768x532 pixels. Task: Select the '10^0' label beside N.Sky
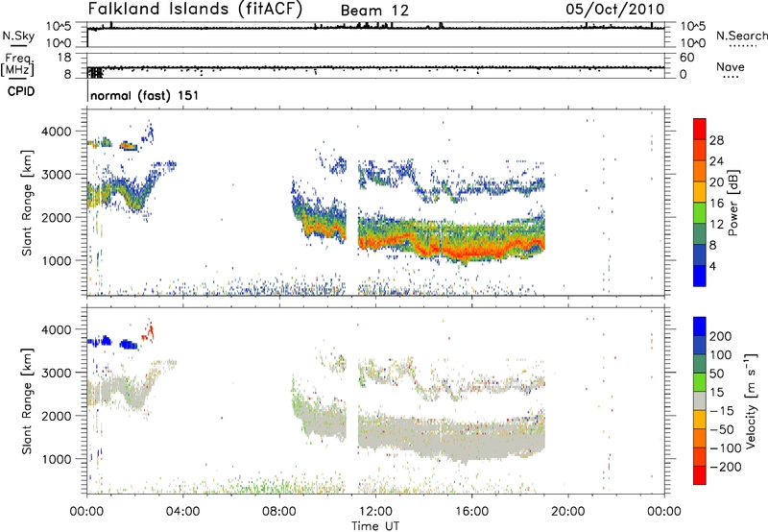tap(59, 43)
